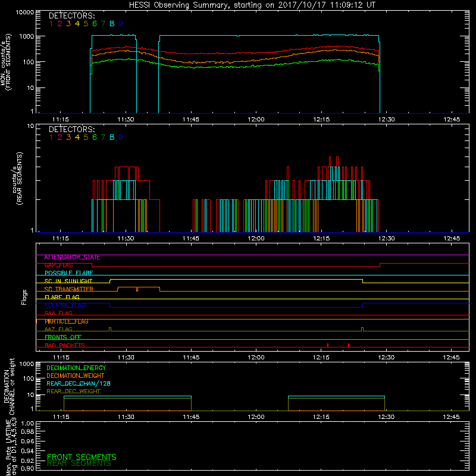The height and width of the screenshot is (476, 476).
Task: Click the GAP_FLAG label
Action: [58, 265]
